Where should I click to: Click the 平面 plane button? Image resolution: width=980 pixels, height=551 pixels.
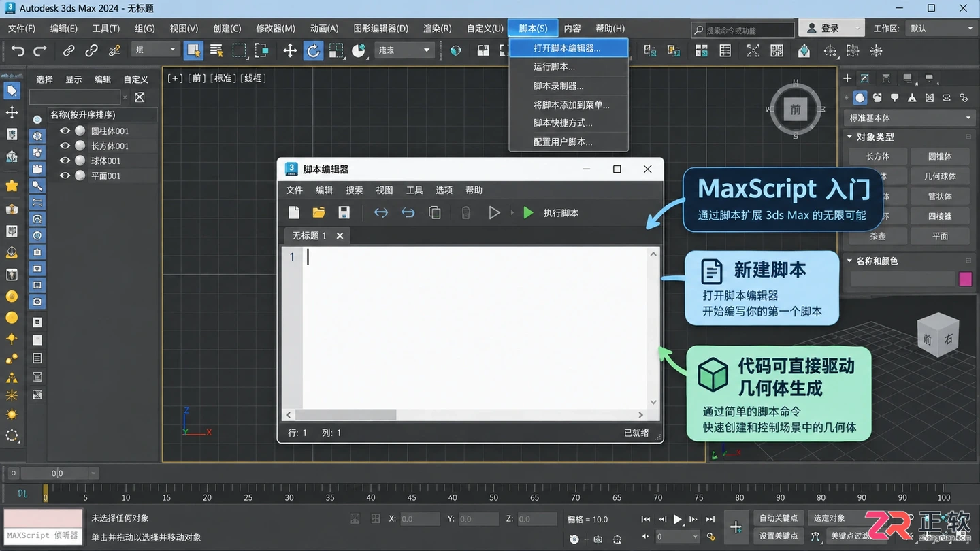click(940, 236)
